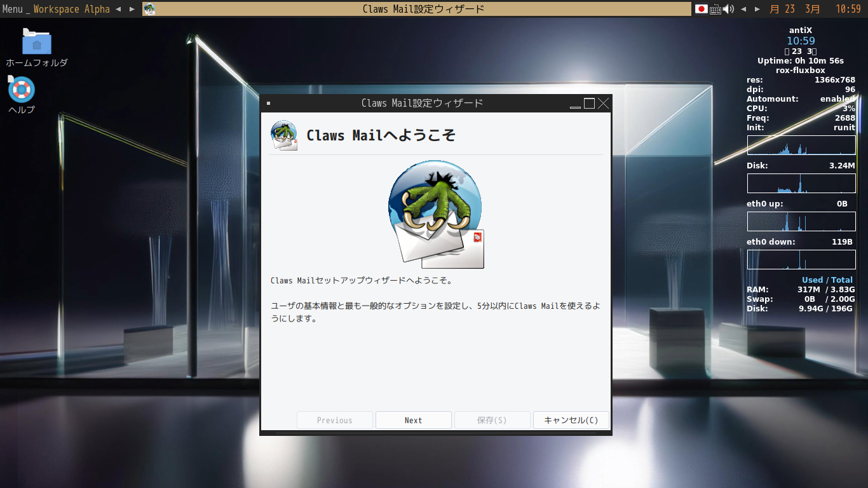Viewport: 868px width, 488px height.
Task: Click the date 月 23 3月 in the panel
Action: click(x=795, y=9)
